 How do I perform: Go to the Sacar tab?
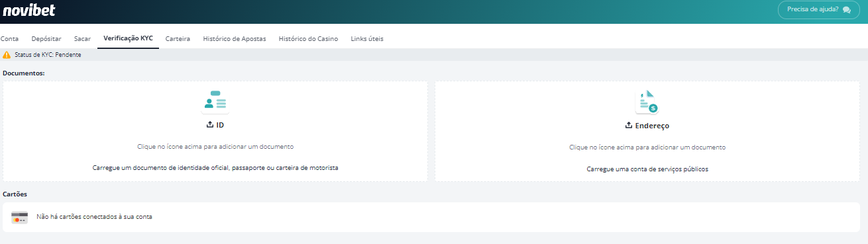tap(83, 38)
